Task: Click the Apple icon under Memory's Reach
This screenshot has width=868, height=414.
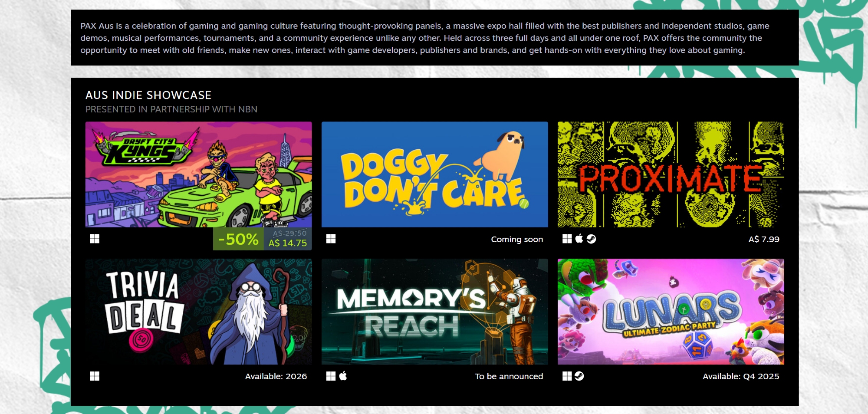Action: [343, 376]
